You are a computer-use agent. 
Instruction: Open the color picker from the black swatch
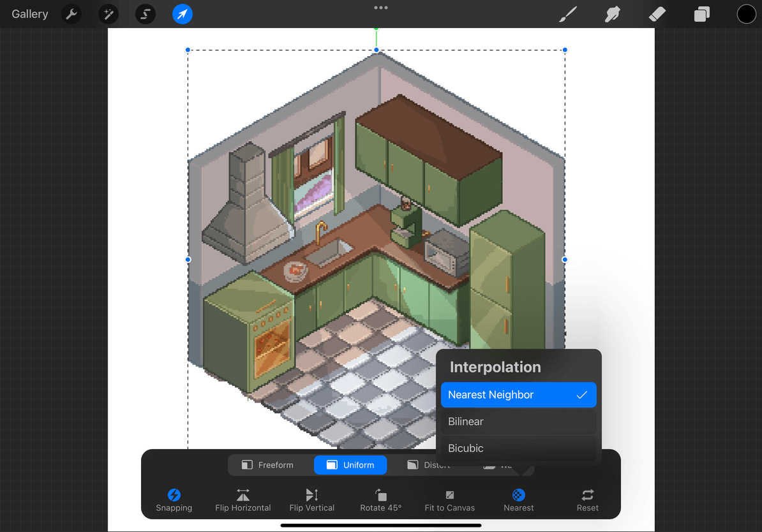point(746,13)
